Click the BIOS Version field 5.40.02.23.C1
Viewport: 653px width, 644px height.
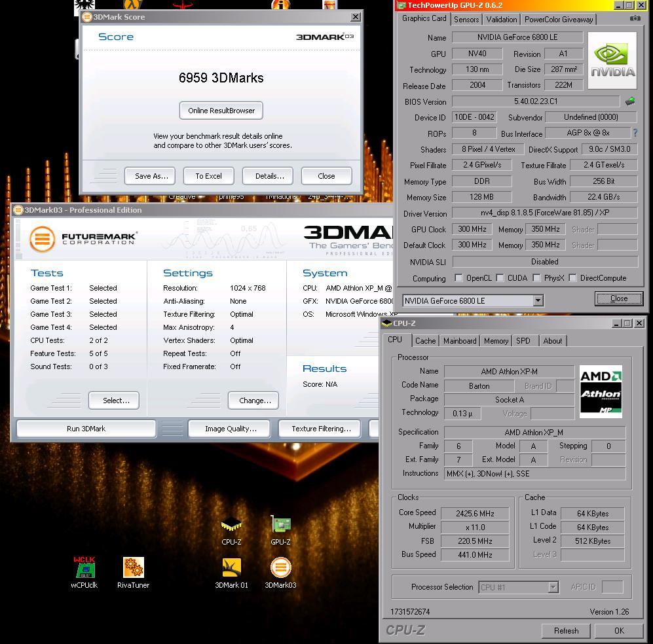[x=536, y=101]
